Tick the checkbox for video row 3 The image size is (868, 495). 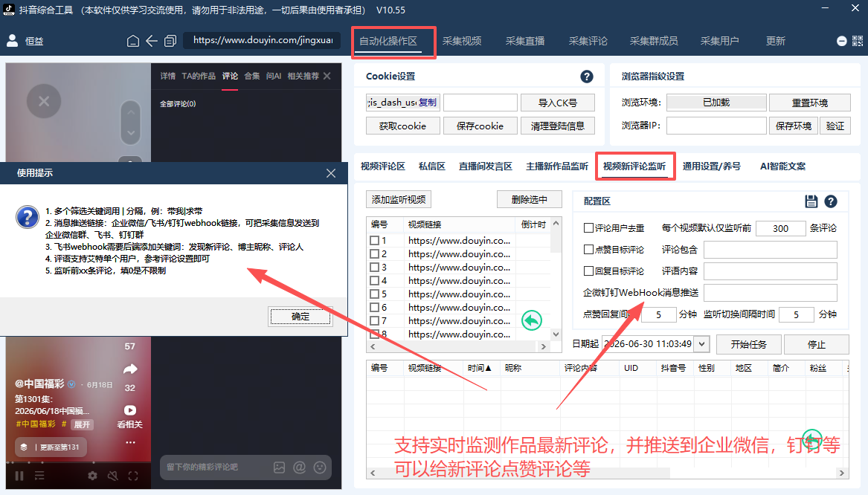[374, 267]
